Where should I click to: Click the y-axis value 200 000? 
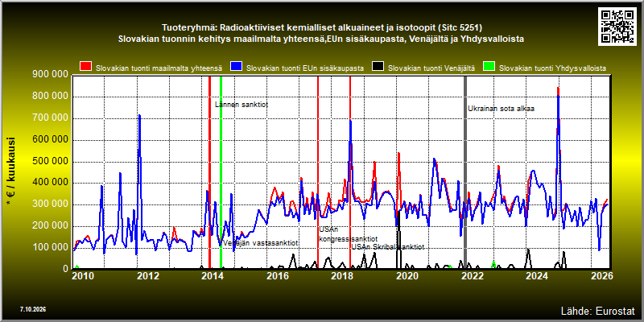[50, 226]
